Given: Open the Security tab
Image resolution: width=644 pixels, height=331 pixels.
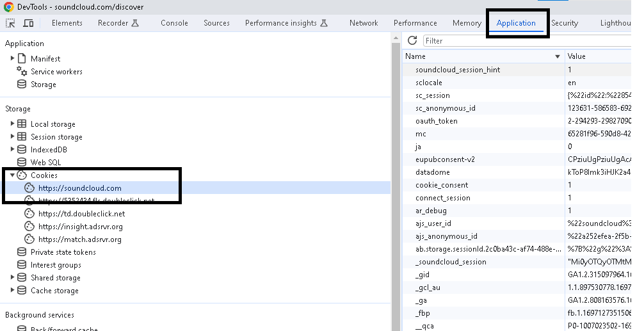Looking at the screenshot, I should (x=565, y=23).
